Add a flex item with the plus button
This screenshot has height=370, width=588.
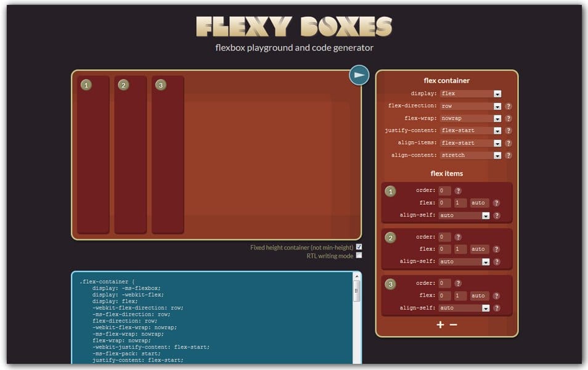pos(440,324)
